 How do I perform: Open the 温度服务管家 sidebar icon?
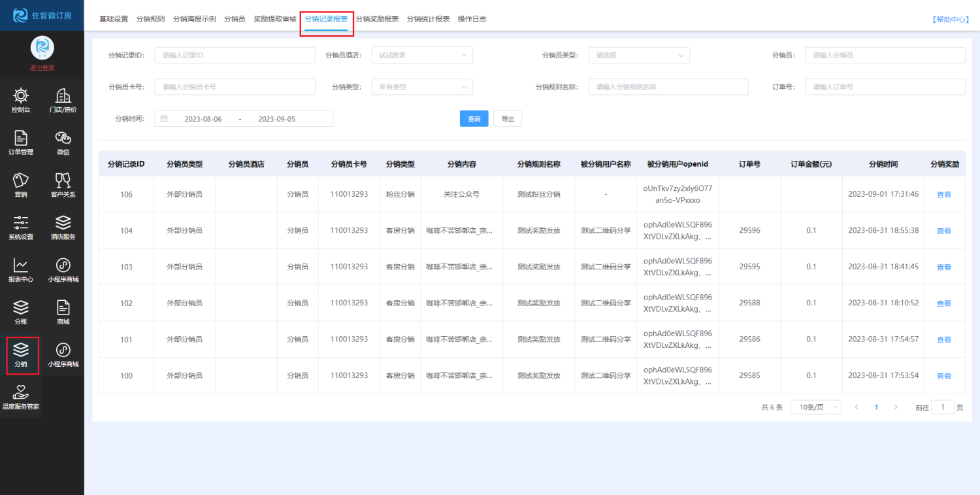click(21, 398)
